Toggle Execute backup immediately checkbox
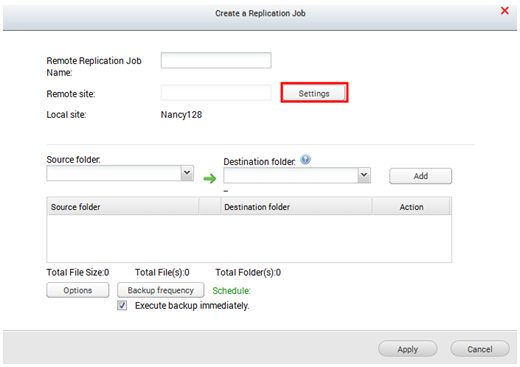Viewport: 520px width, 367px height. click(x=122, y=305)
